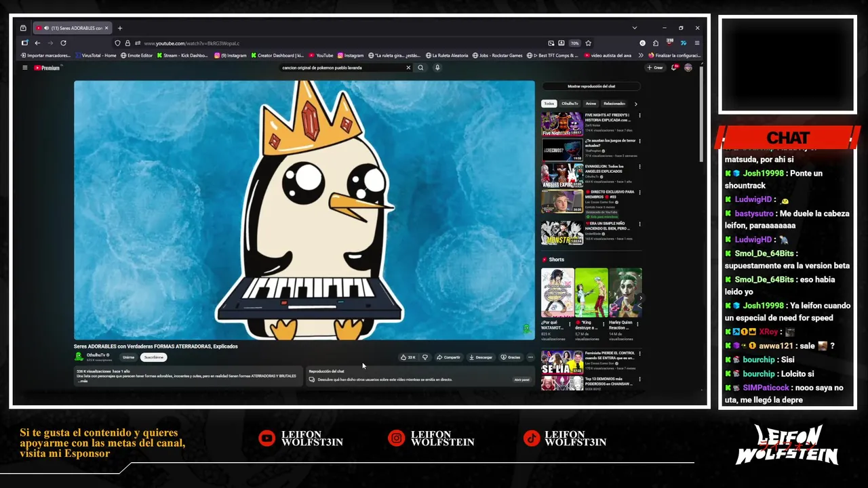Expand the description with ...más
Viewport: 868px width, 488px height.
click(x=82, y=381)
